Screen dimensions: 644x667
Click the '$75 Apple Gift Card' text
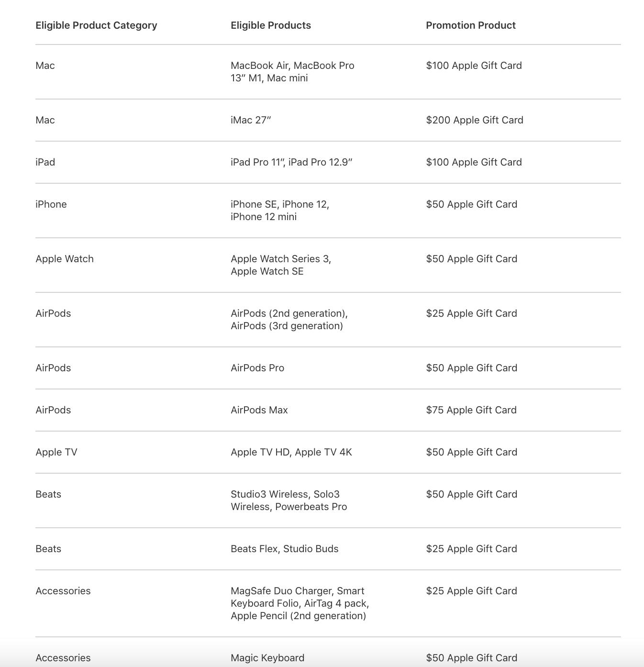[x=471, y=410]
